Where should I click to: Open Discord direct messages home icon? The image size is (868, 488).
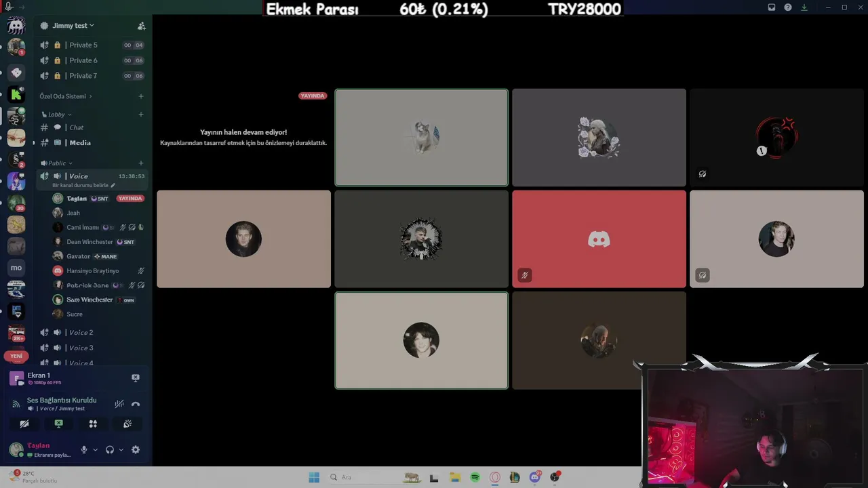(16, 26)
